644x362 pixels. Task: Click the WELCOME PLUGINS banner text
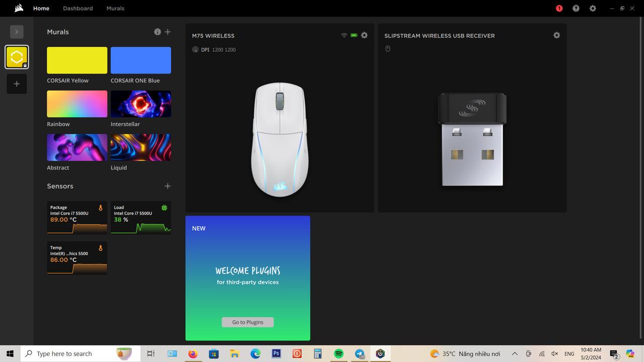click(x=248, y=270)
